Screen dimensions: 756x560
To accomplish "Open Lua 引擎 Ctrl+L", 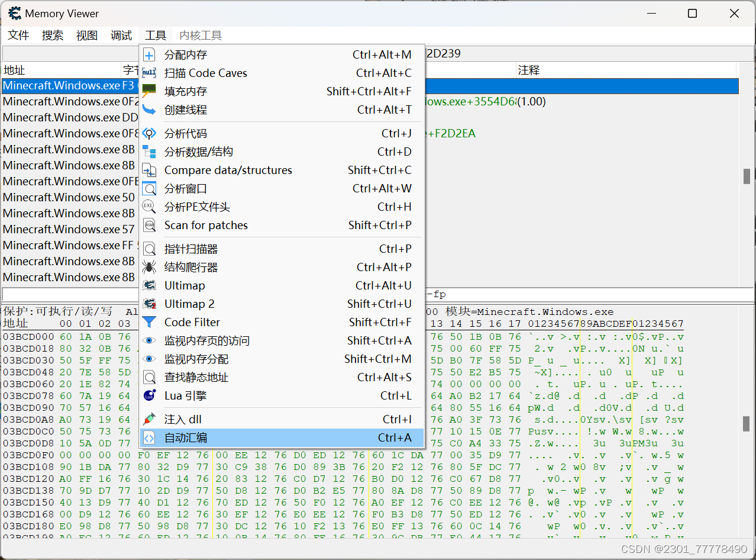I will point(282,396).
